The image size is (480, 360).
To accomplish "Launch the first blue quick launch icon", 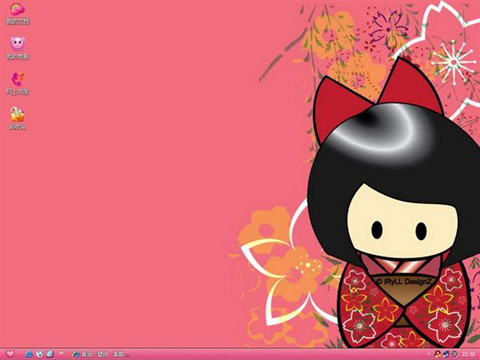I will click(29, 354).
